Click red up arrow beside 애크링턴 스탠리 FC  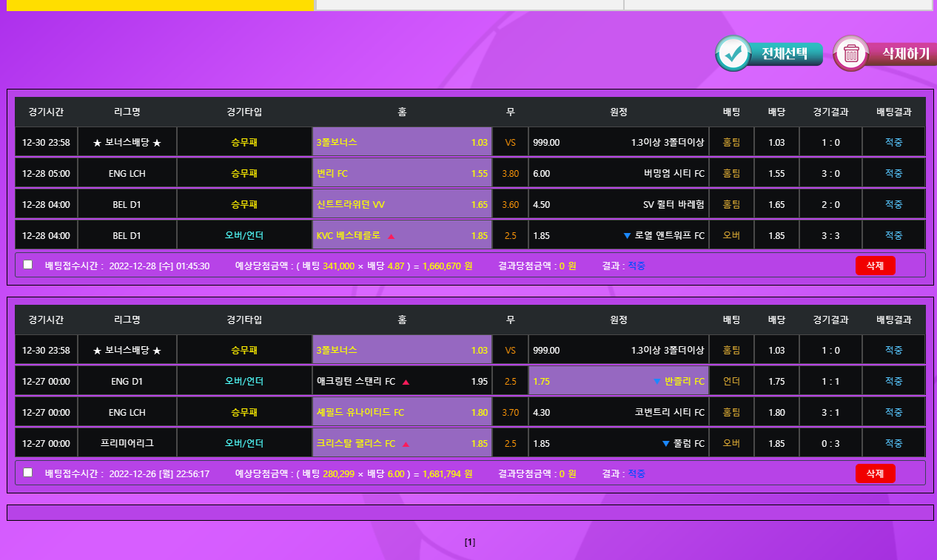406,382
